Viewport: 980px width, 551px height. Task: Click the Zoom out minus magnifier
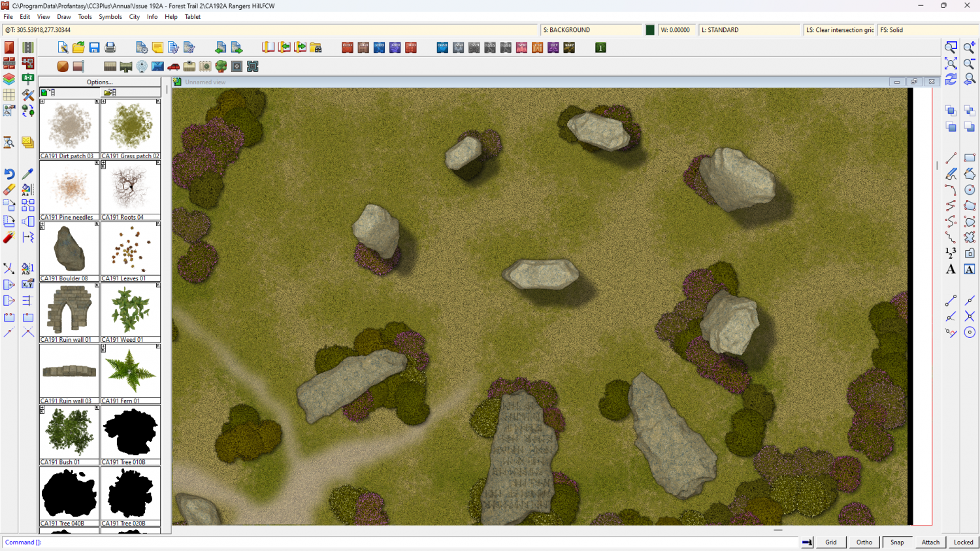coord(970,63)
